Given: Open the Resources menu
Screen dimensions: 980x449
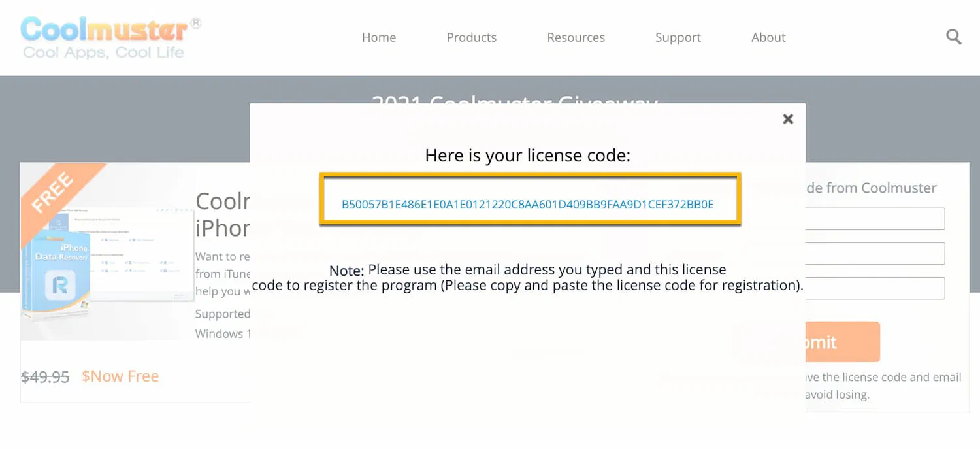Looking at the screenshot, I should tap(576, 37).
